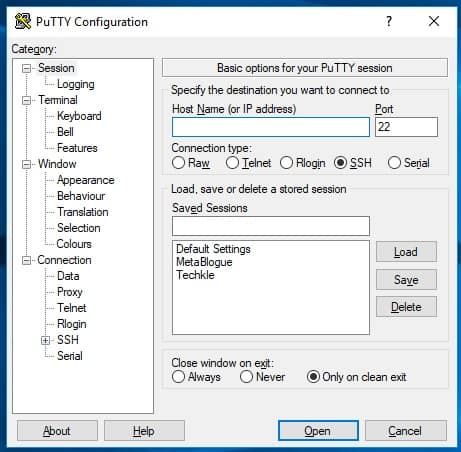Collapse the Window tree node

(26, 164)
